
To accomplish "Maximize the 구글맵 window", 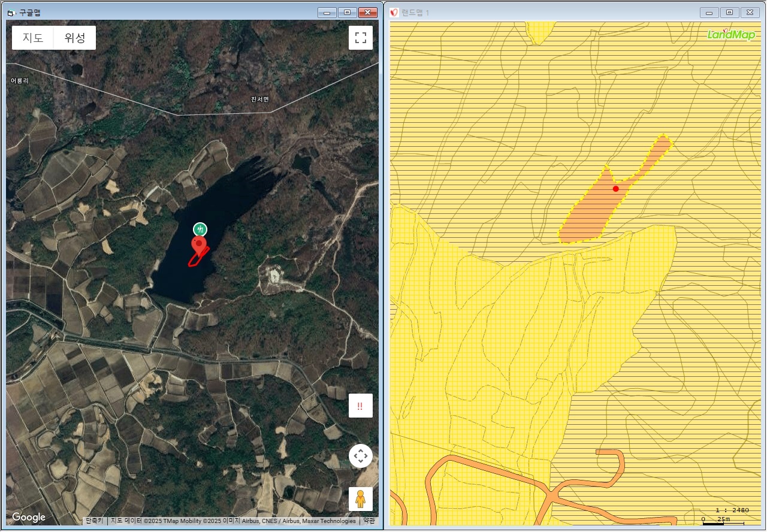I will pyautogui.click(x=347, y=13).
